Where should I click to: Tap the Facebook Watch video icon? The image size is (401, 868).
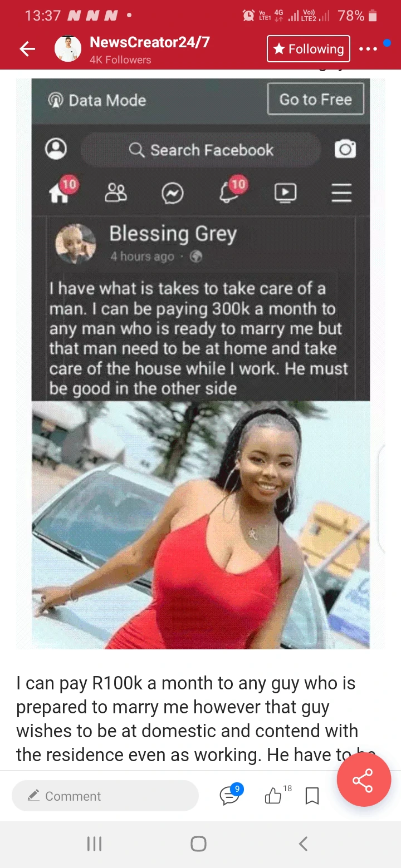tap(285, 193)
